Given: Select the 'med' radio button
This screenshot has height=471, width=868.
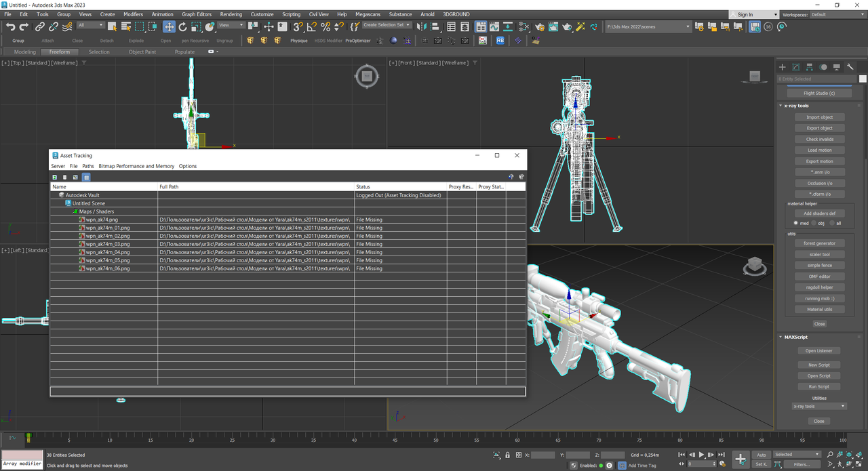Looking at the screenshot, I should (797, 223).
